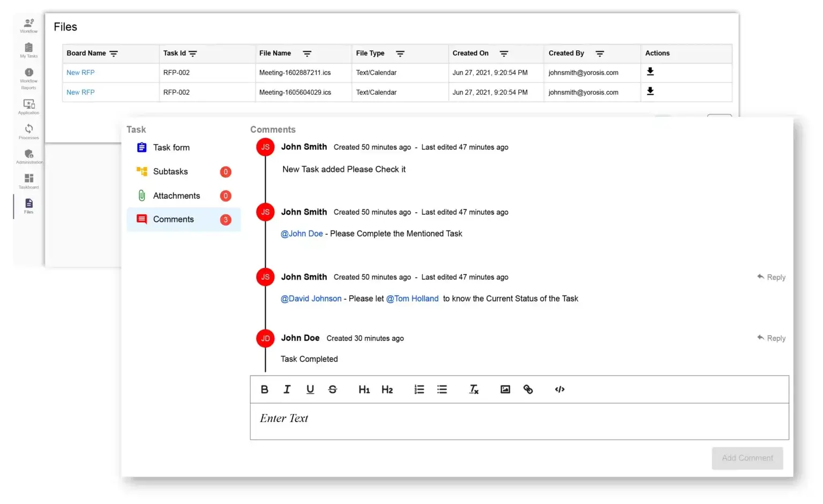Viewport: 823px width, 504px height.
Task: Open My Tasks from the sidebar
Action: click(x=28, y=51)
